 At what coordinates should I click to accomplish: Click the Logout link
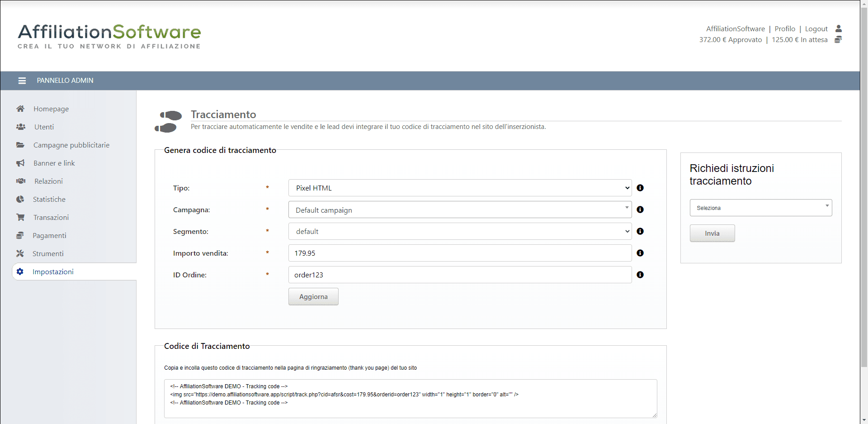pos(816,29)
